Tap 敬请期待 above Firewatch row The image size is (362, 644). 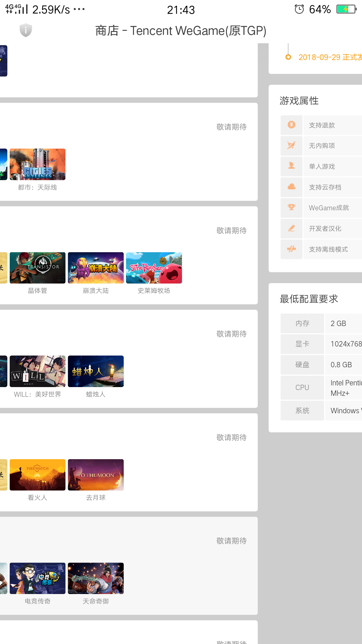[232, 437]
